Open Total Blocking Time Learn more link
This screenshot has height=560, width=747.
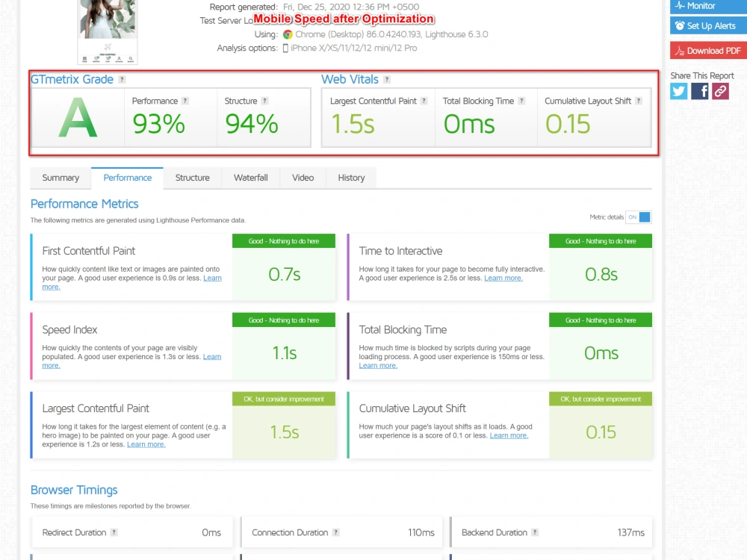(378, 366)
